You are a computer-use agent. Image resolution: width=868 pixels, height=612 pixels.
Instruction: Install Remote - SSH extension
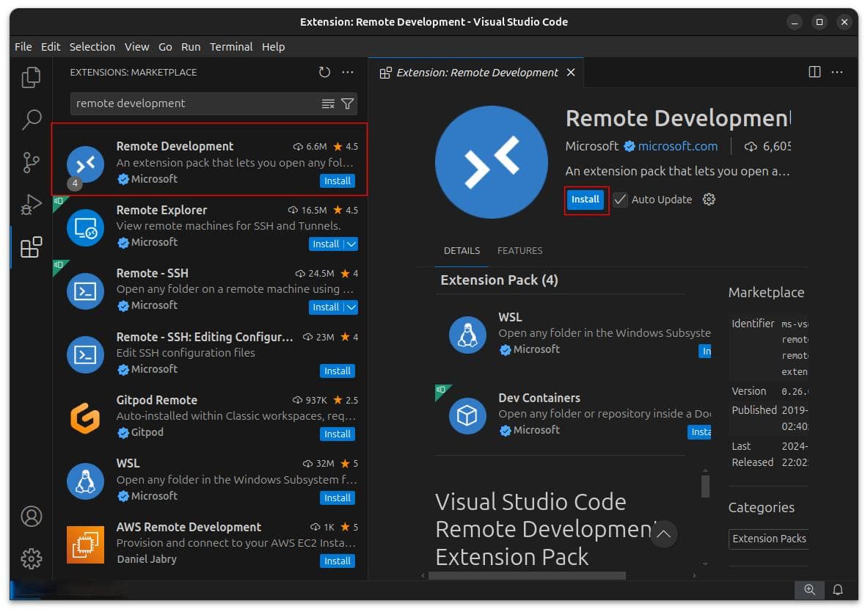click(x=326, y=307)
